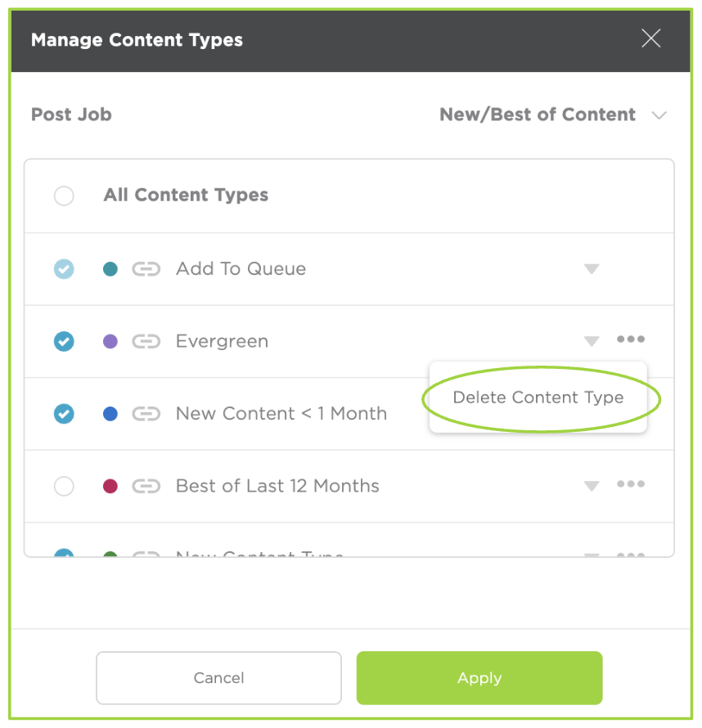The width and height of the screenshot is (702, 728).
Task: Check Best of Last 12 Months
Action: point(64,486)
